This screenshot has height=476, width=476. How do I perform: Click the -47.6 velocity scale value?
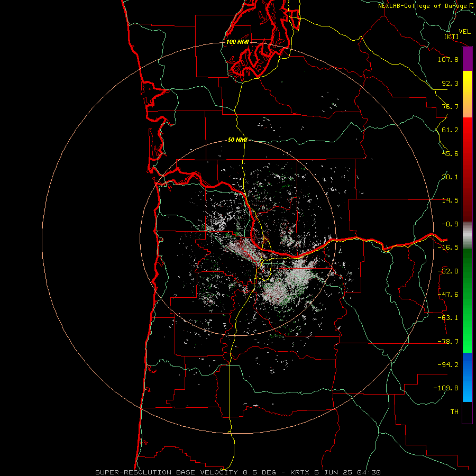click(448, 295)
